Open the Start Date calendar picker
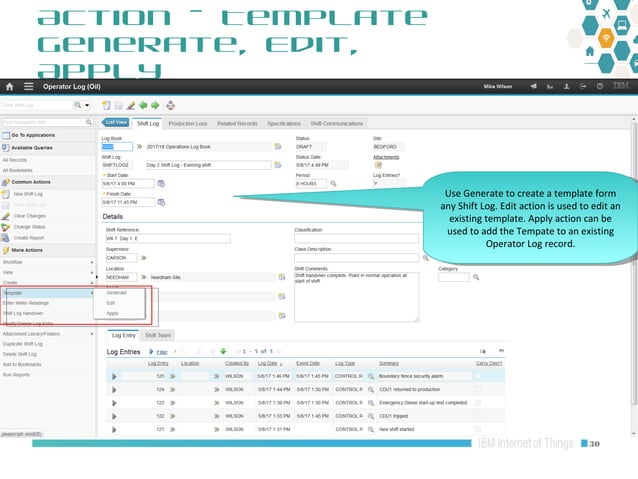The image size is (638, 479). point(161,184)
